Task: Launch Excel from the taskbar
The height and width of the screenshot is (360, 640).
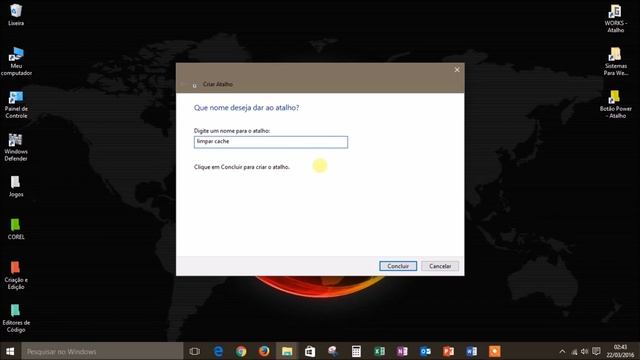Action: tap(379, 351)
